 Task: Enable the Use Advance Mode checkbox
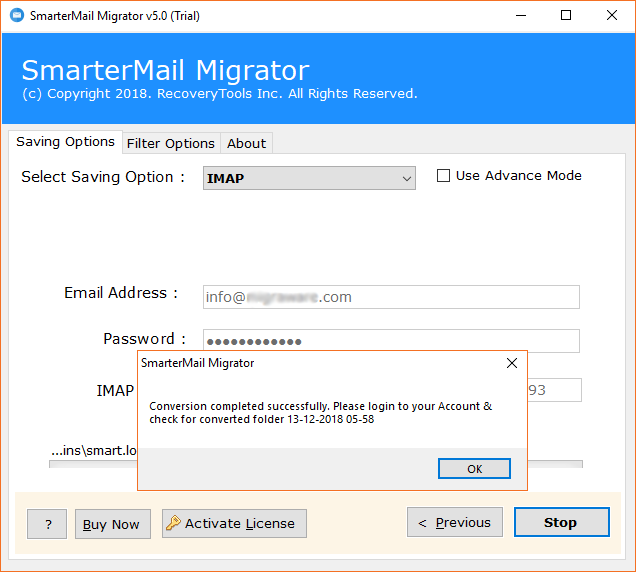click(443, 176)
